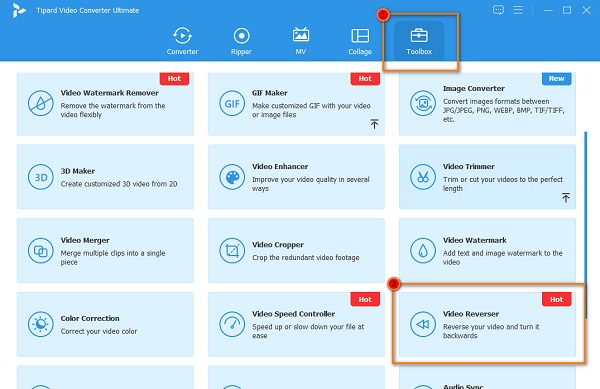Open Color Correction title text
This screenshot has width=600, height=389.
(x=90, y=318)
